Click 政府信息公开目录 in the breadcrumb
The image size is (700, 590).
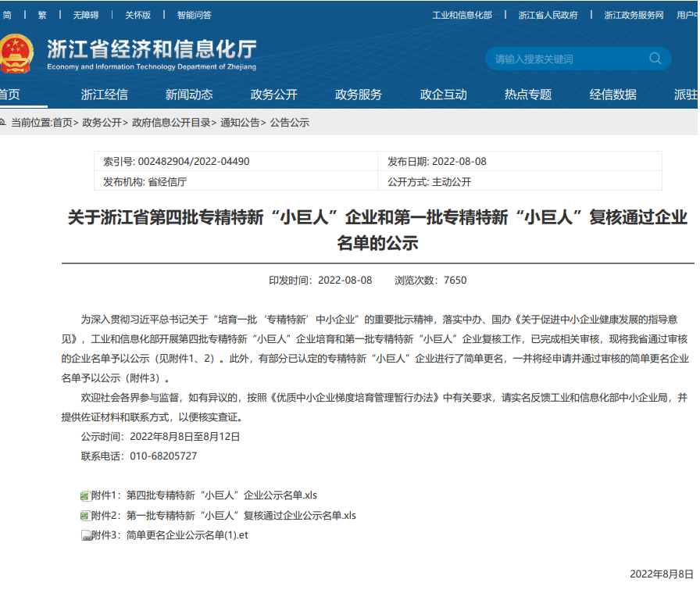[x=171, y=123]
